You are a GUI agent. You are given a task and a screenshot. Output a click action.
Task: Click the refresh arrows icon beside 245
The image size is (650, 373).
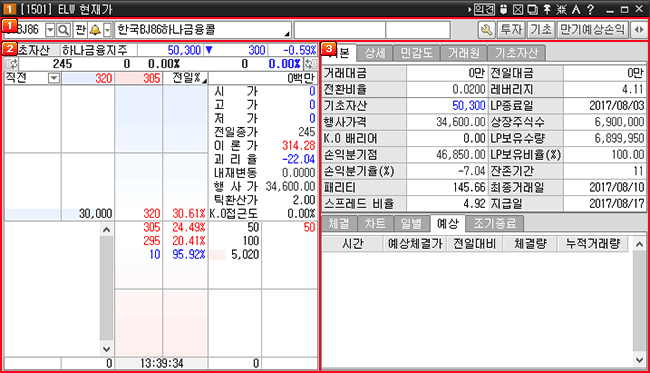(x=12, y=64)
